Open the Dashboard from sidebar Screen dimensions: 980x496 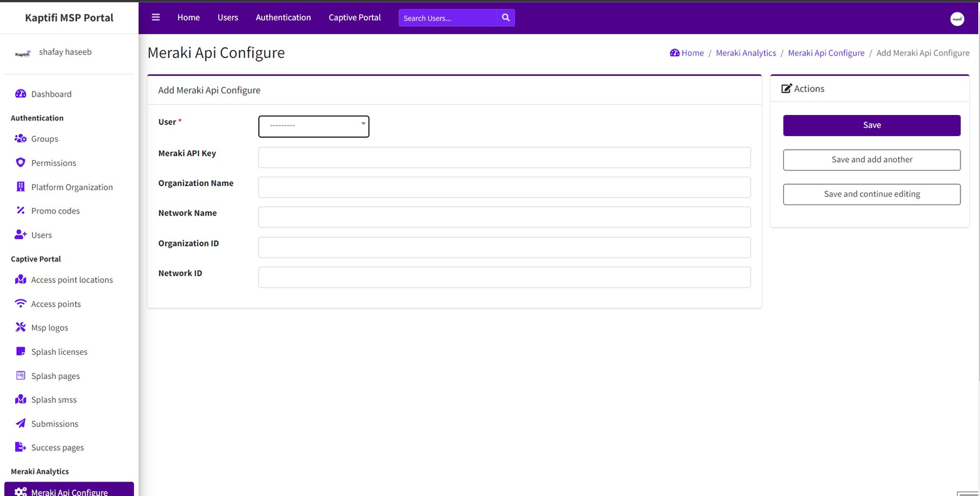(x=50, y=93)
